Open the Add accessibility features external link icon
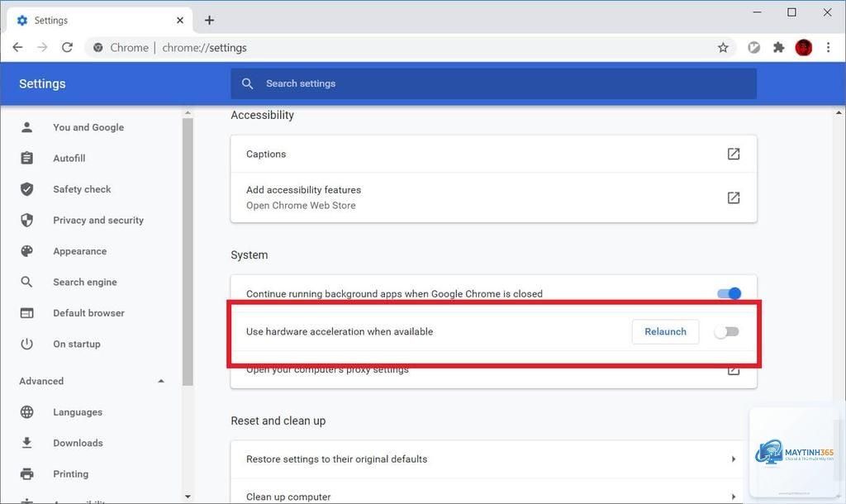 734,197
